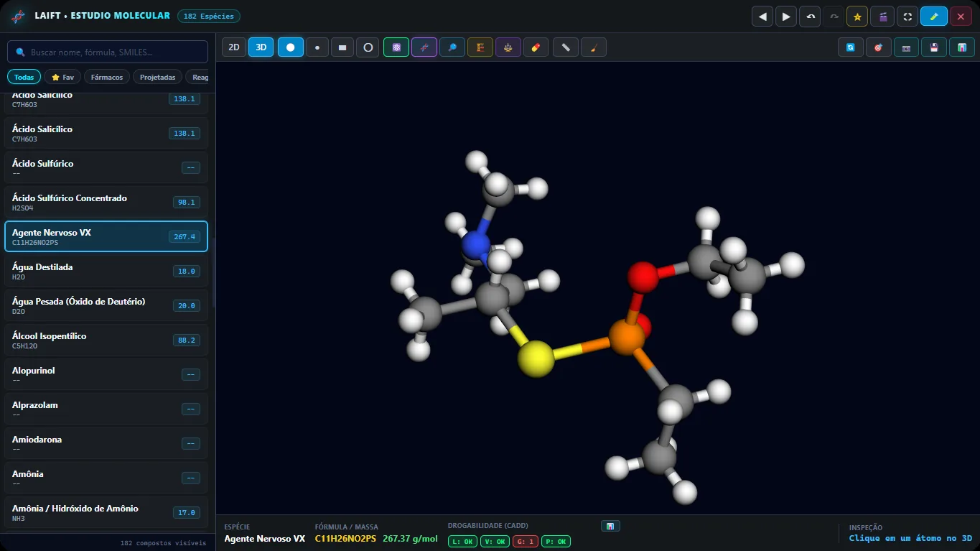Open Água Destilada in the species list
This screenshot has width=980, height=551.
point(106,271)
